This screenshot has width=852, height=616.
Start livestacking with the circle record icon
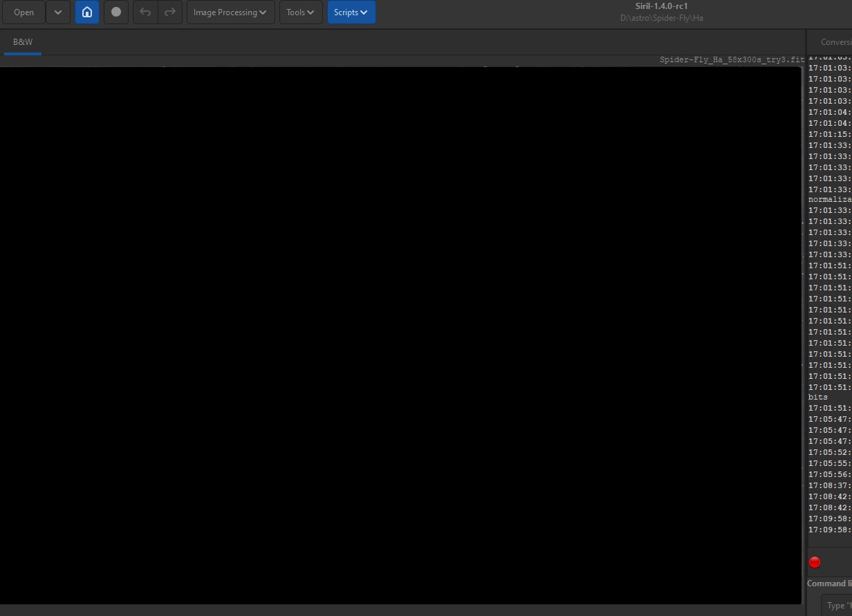tap(116, 12)
